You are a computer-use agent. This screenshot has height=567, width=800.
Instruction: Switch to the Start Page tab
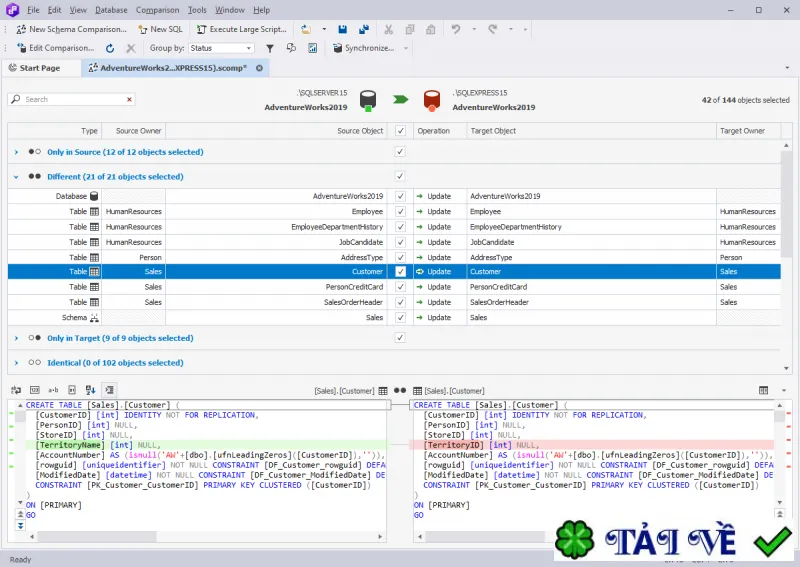(40, 68)
